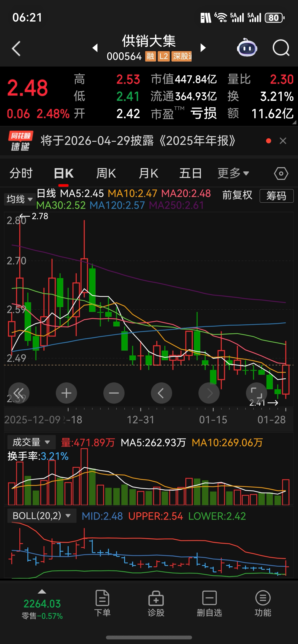
Task: Tap the stock name 供销大集
Action: tap(149, 41)
